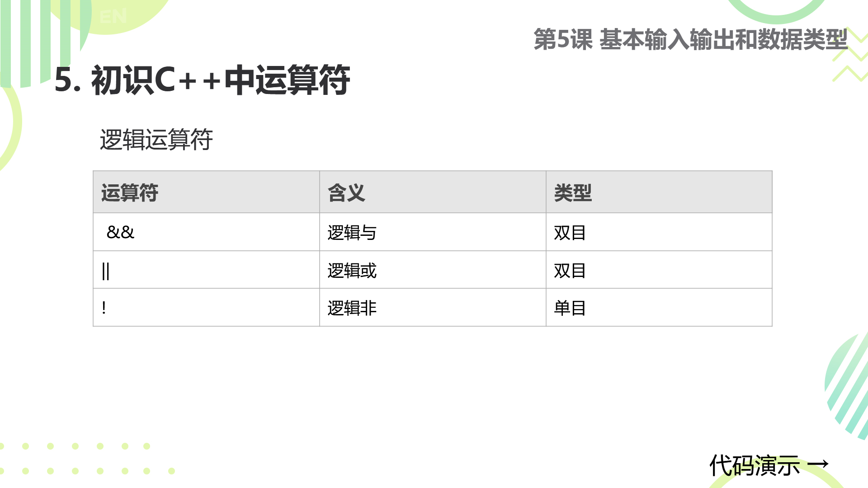Viewport: 868px width, 488px height.
Task: Click the EN language indicator
Action: pyautogui.click(x=113, y=17)
